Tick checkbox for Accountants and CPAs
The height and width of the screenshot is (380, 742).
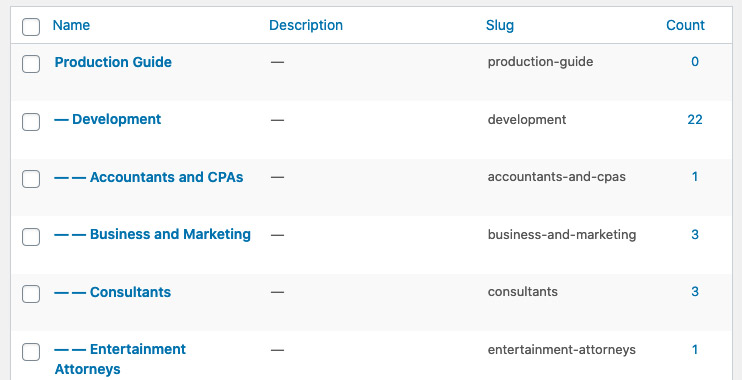31,179
